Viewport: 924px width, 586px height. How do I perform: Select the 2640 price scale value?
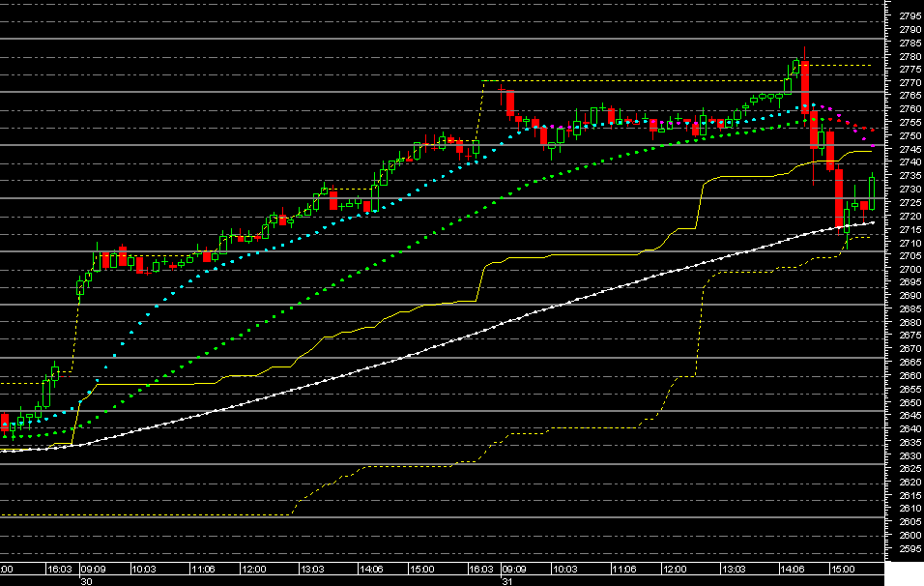point(910,428)
